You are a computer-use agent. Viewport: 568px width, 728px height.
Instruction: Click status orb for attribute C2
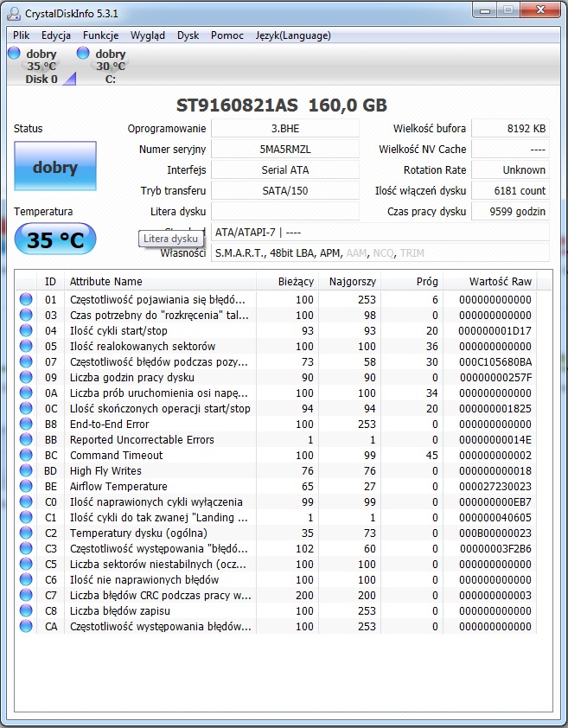click(x=26, y=533)
